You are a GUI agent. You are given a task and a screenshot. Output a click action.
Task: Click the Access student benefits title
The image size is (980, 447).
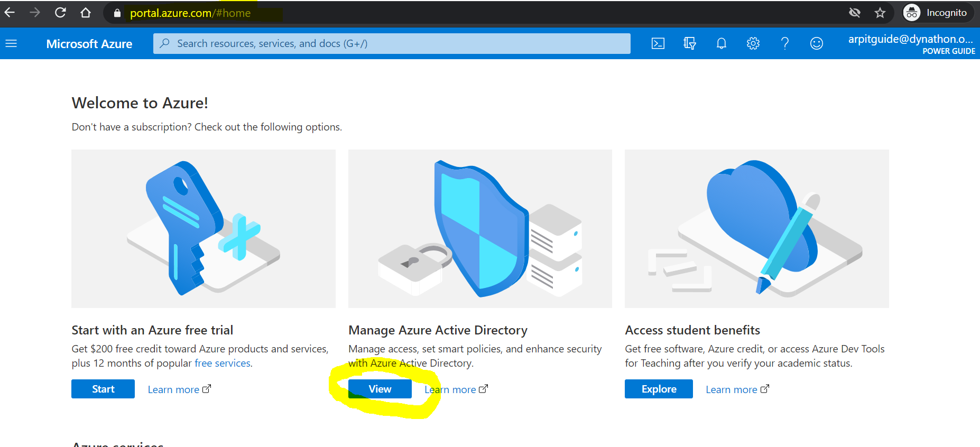point(692,330)
